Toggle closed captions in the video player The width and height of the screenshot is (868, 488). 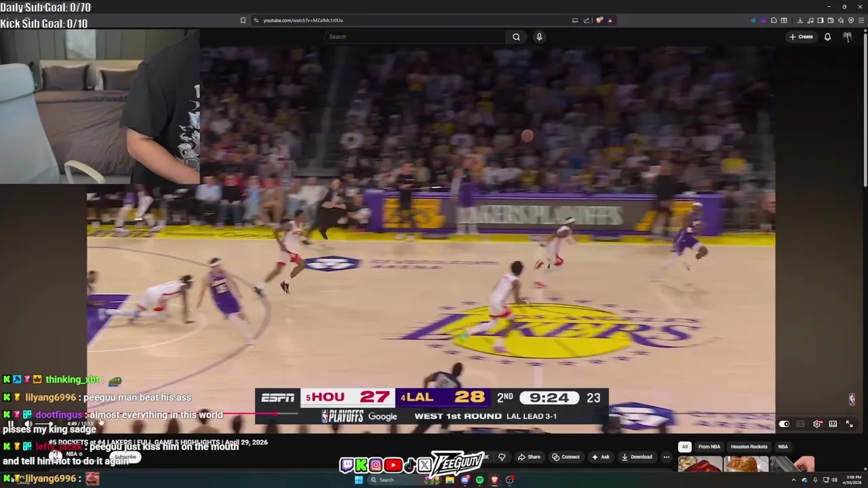point(800,424)
